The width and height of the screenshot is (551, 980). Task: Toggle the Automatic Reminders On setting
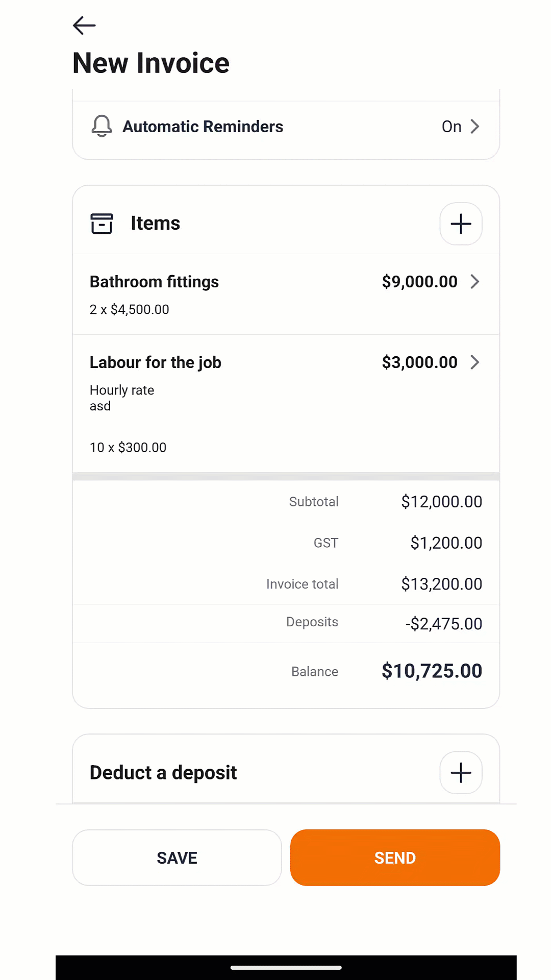click(x=452, y=126)
